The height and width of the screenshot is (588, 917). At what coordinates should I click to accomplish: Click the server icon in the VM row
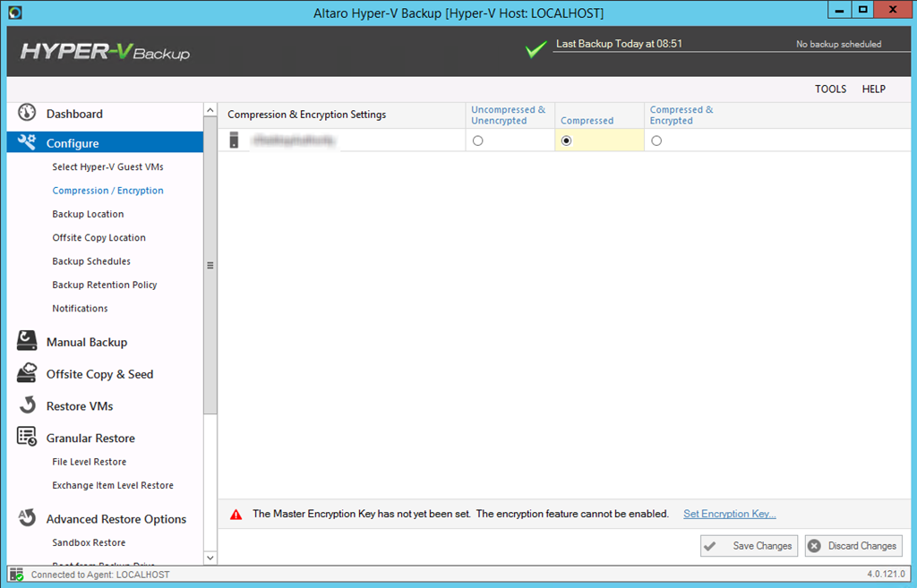[234, 141]
